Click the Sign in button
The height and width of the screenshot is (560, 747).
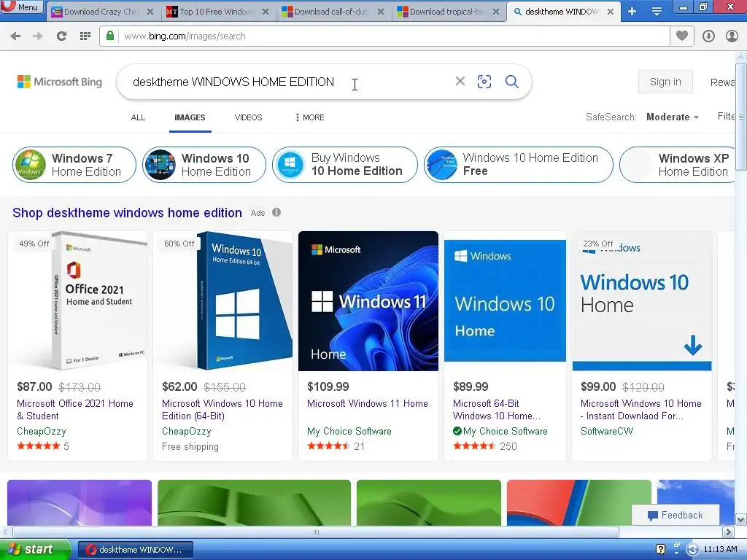coord(665,82)
